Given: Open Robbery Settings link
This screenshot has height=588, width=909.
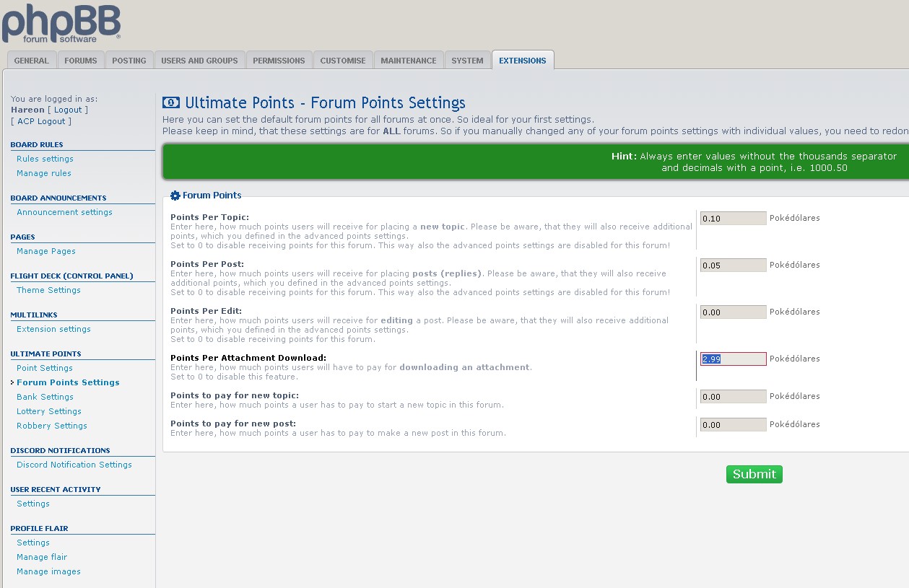Looking at the screenshot, I should pos(52,426).
